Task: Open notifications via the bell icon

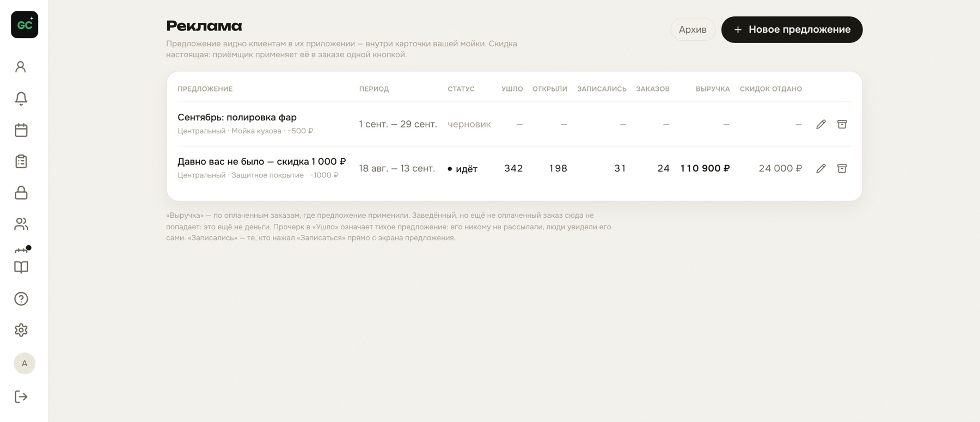Action: [21, 99]
